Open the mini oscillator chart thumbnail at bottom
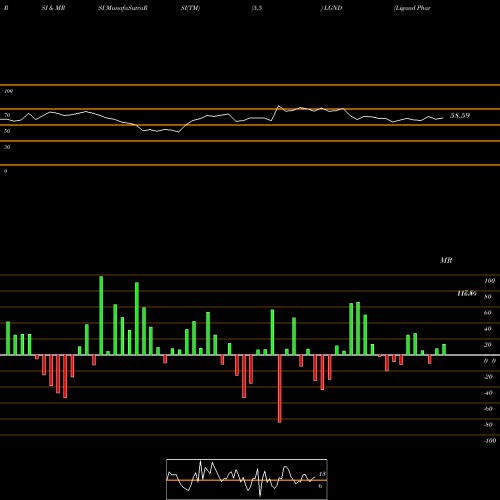The image size is (500, 500). [247, 479]
